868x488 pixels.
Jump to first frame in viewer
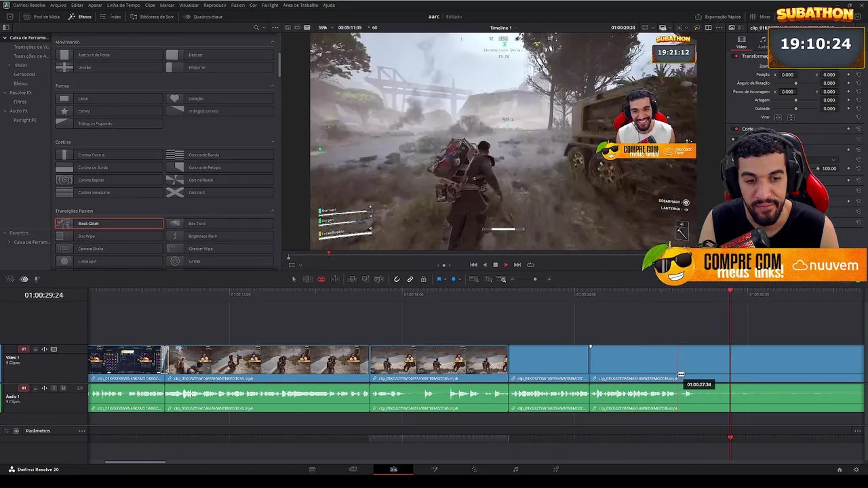[x=473, y=265]
